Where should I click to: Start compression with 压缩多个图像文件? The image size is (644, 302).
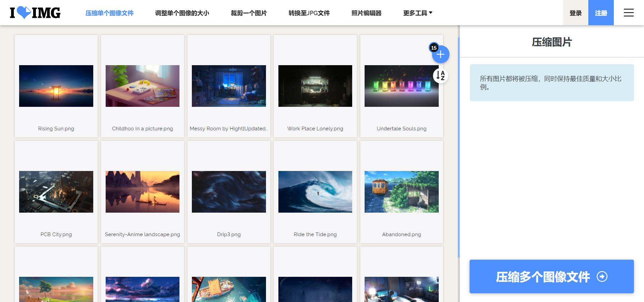coord(552,276)
